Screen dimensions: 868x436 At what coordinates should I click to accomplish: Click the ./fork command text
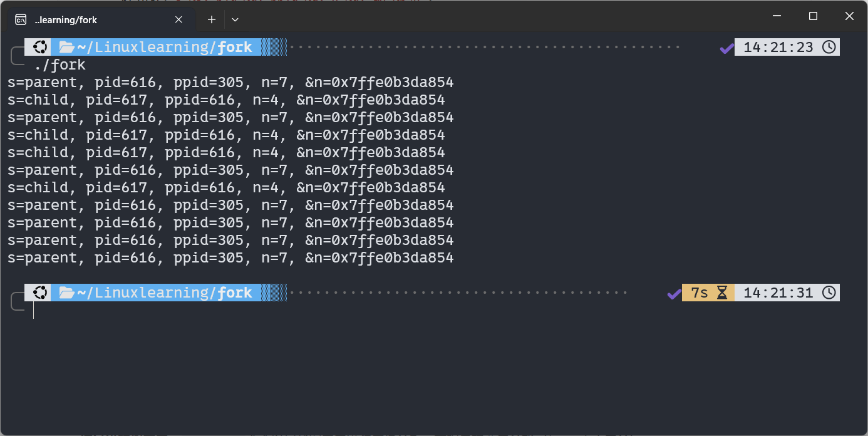click(x=60, y=65)
